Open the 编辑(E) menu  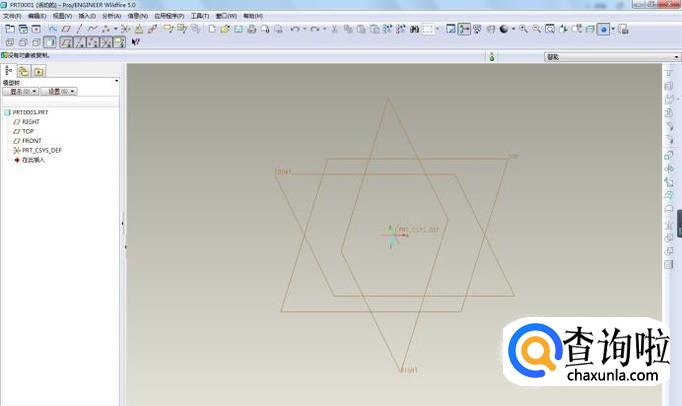click(x=37, y=16)
